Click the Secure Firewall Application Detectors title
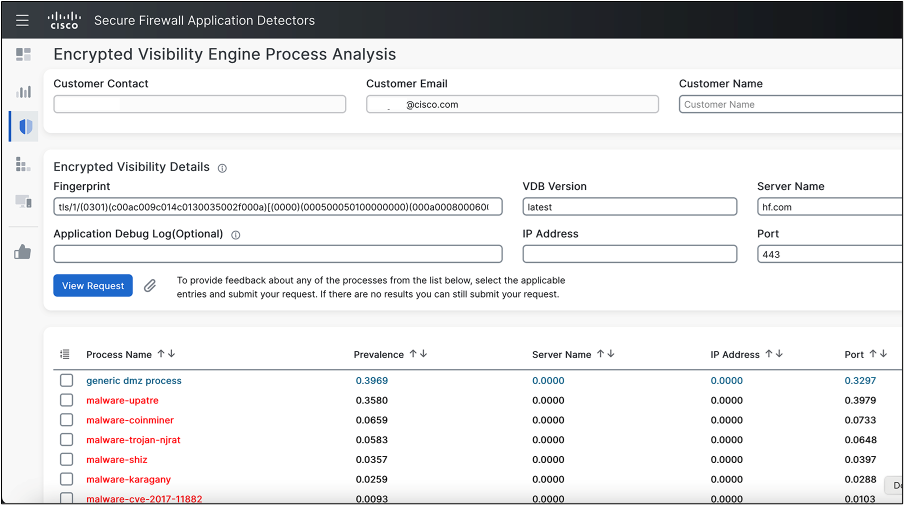The width and height of the screenshot is (904, 505). (x=204, y=21)
